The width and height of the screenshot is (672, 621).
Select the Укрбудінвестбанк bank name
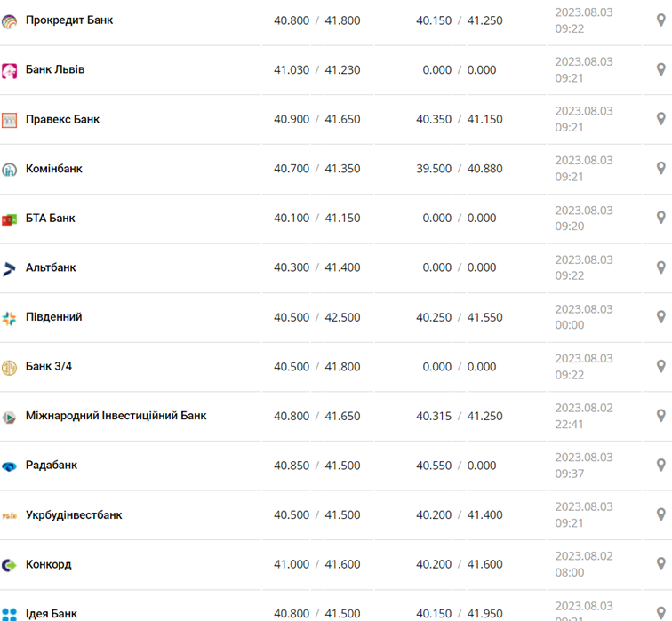[74, 515]
